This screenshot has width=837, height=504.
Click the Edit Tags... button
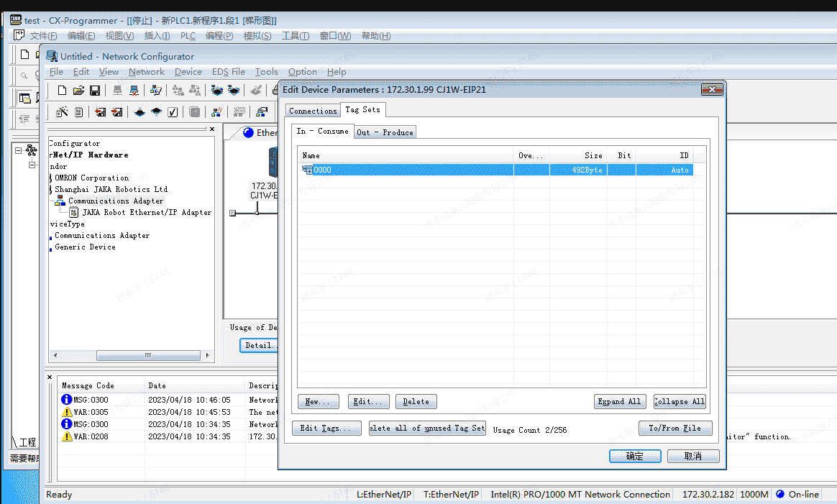[326, 429]
